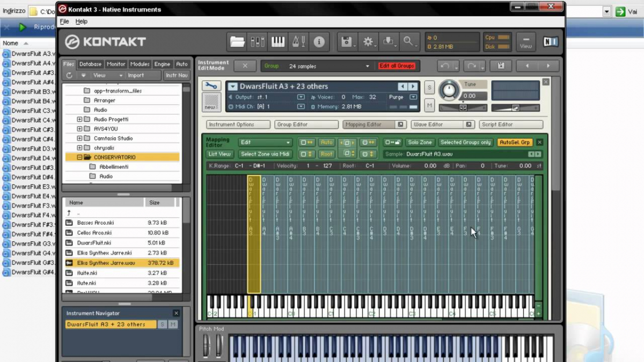Adjust the instrument pan slider
The height and width of the screenshot is (362, 644).
463,108
